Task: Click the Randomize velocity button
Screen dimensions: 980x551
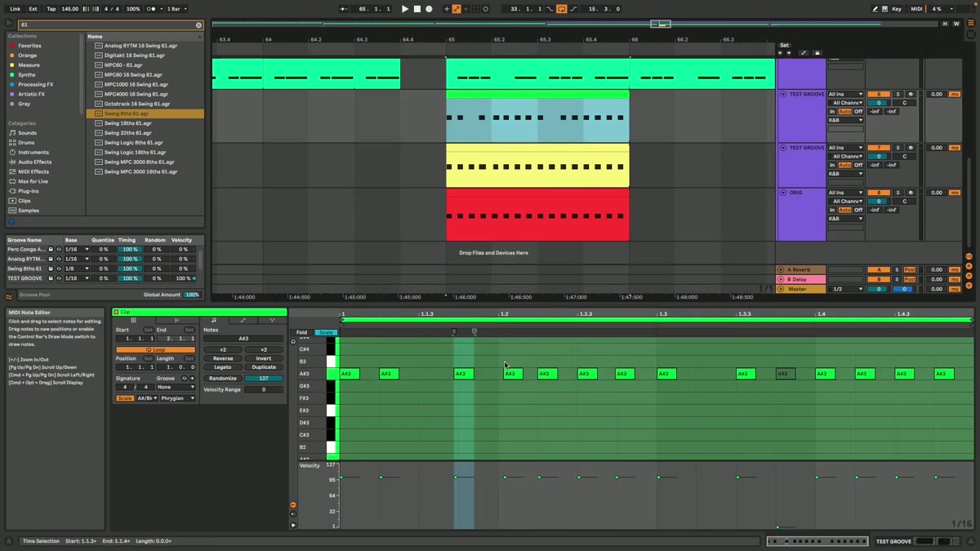Action: pos(223,379)
